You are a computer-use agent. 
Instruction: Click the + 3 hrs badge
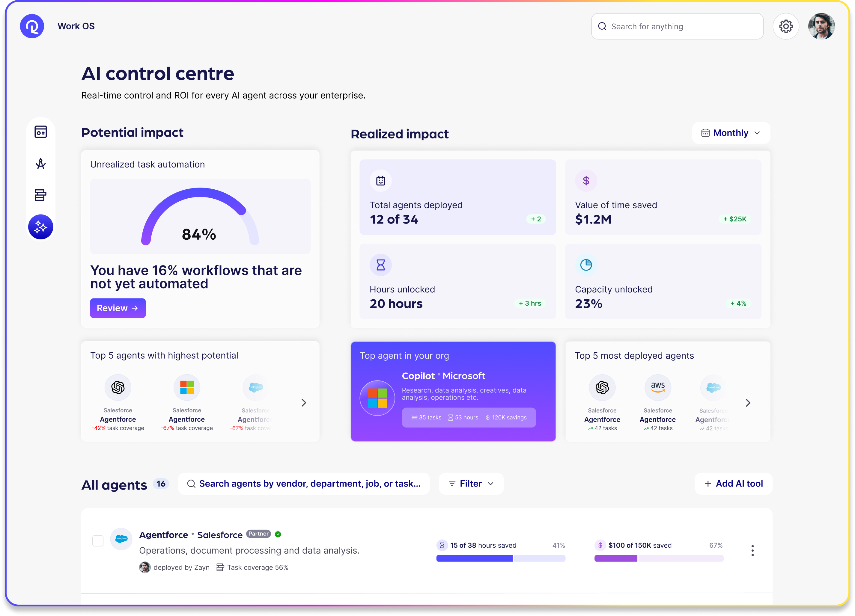530,303
